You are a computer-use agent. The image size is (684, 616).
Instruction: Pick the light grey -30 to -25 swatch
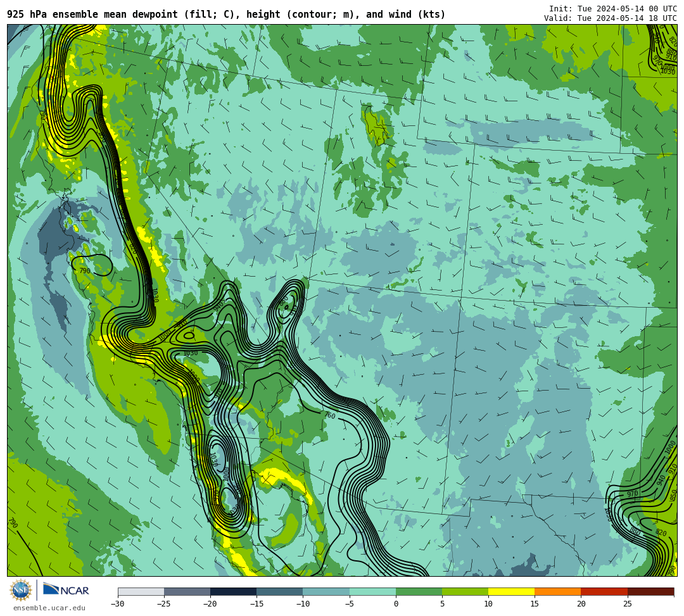[141, 591]
